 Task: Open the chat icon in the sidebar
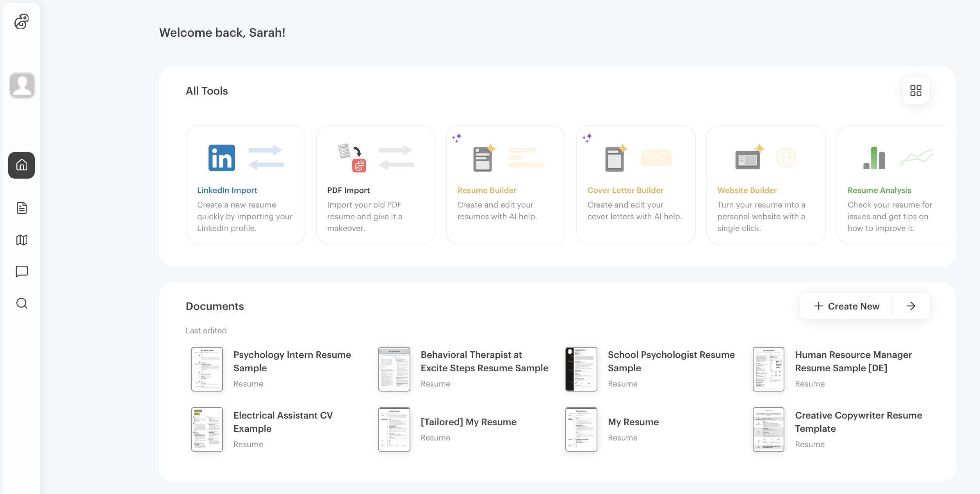pos(21,271)
